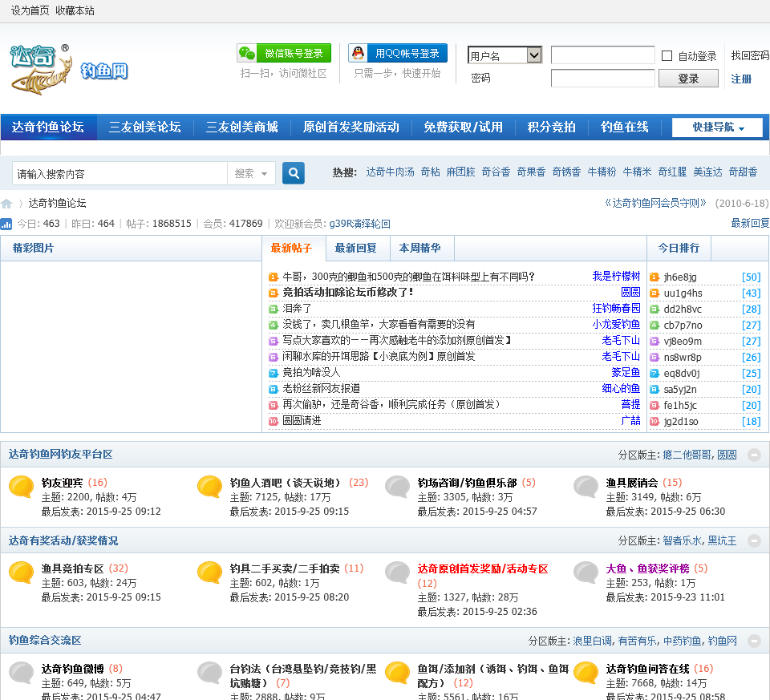Collapse the 钓鱼综合交流区 section
This screenshot has width=770, height=700.
pos(754,641)
